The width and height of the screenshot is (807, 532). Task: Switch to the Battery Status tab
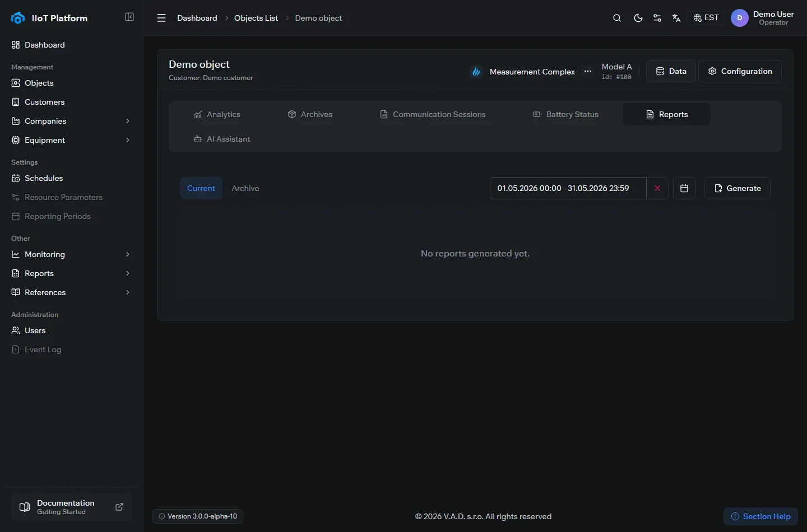[565, 114]
